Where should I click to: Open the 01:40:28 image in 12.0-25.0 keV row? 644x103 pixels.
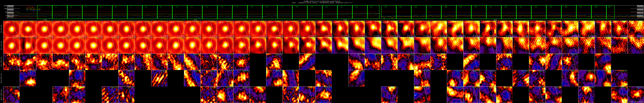coord(192,62)
